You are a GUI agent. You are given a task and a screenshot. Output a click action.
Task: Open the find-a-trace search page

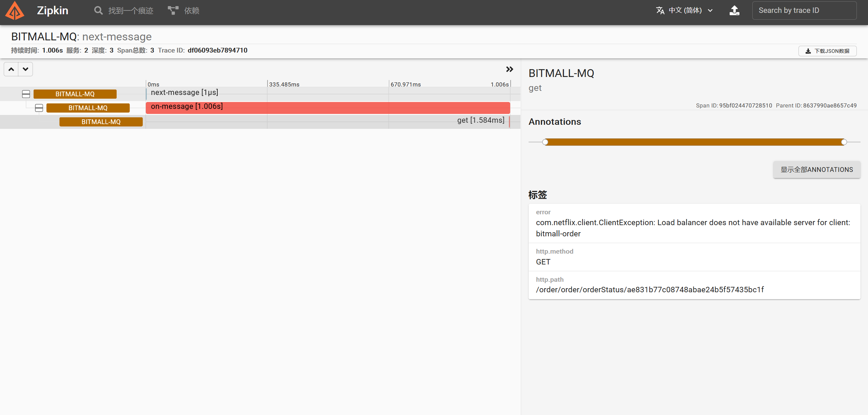tap(124, 11)
